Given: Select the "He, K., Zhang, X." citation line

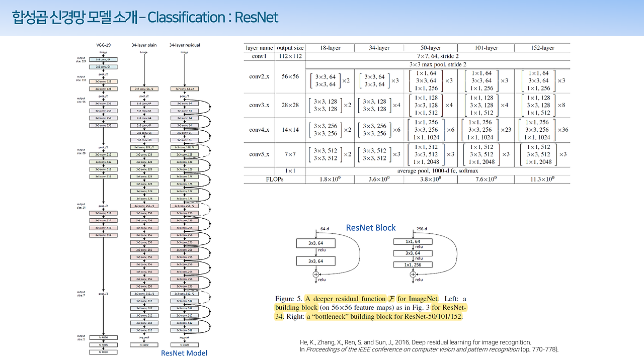Looking at the screenshot, I should [415, 342].
